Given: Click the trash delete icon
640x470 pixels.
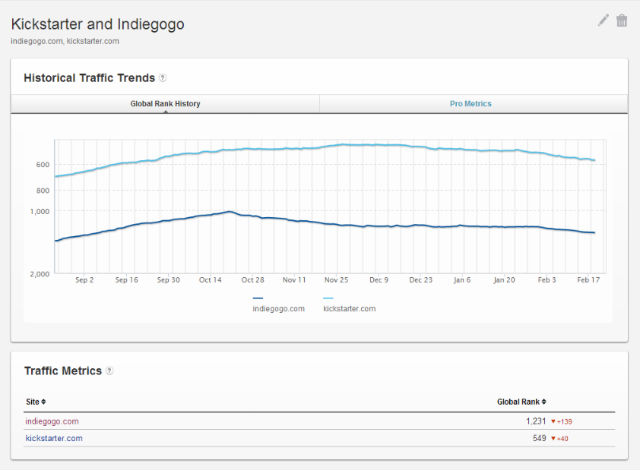Looking at the screenshot, I should (x=622, y=20).
